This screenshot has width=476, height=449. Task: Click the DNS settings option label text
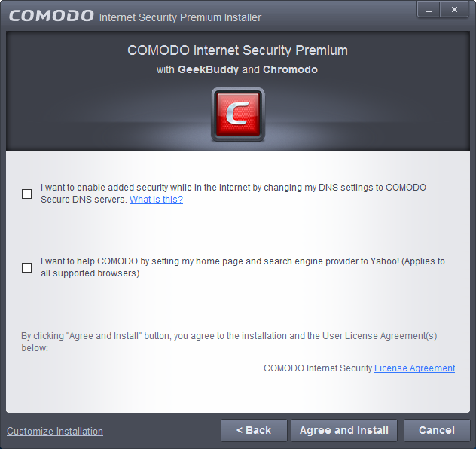tap(233, 194)
